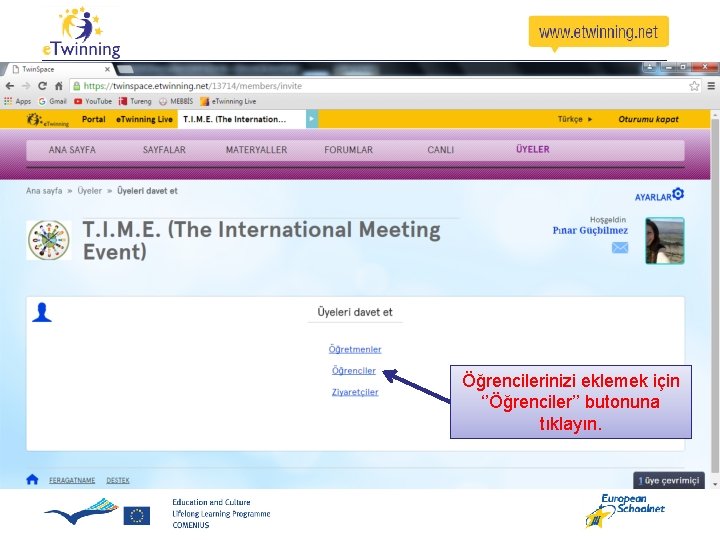The width and height of the screenshot is (720, 540).
Task: Go back with the browser back arrow
Action: tap(10, 86)
